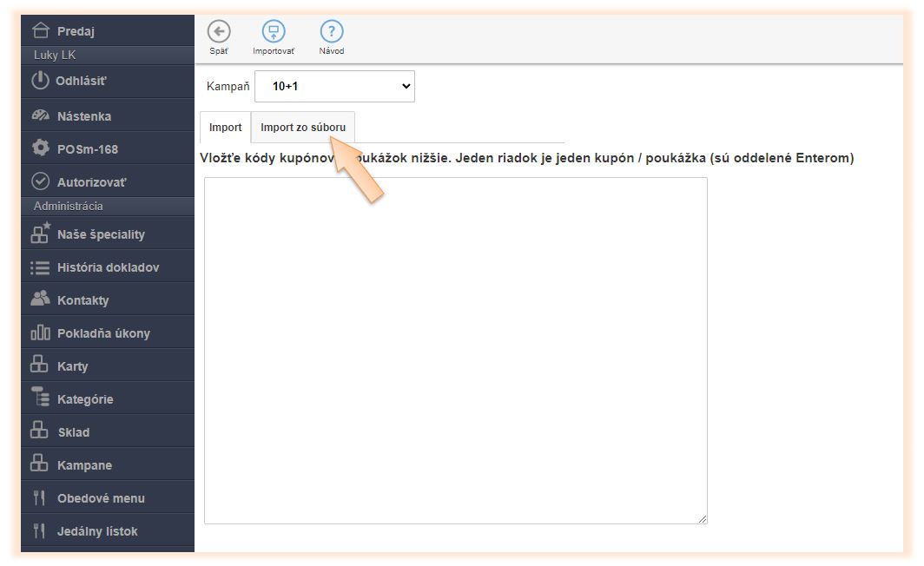Click the Importovať toolbar icon

click(274, 32)
